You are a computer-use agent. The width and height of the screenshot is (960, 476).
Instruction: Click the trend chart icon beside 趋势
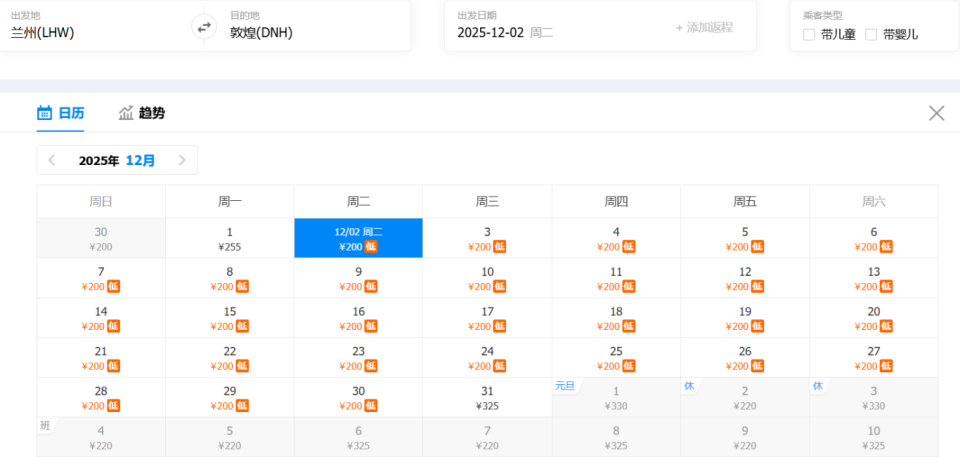pyautogui.click(x=126, y=113)
